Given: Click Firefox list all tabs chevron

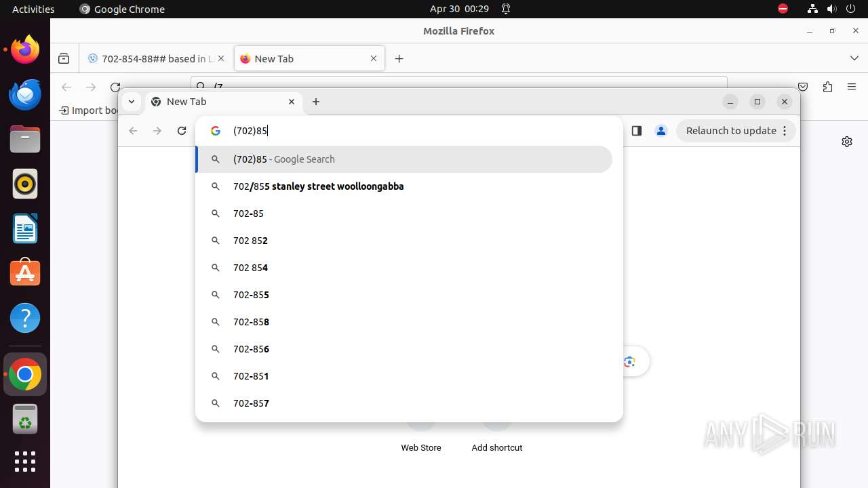Looking at the screenshot, I should 854,58.
